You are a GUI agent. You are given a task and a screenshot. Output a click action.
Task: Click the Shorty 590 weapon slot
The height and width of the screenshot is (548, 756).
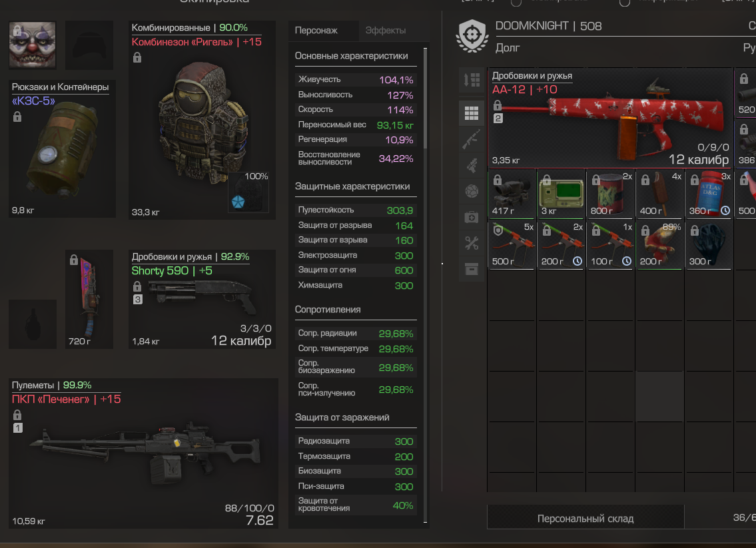202,299
